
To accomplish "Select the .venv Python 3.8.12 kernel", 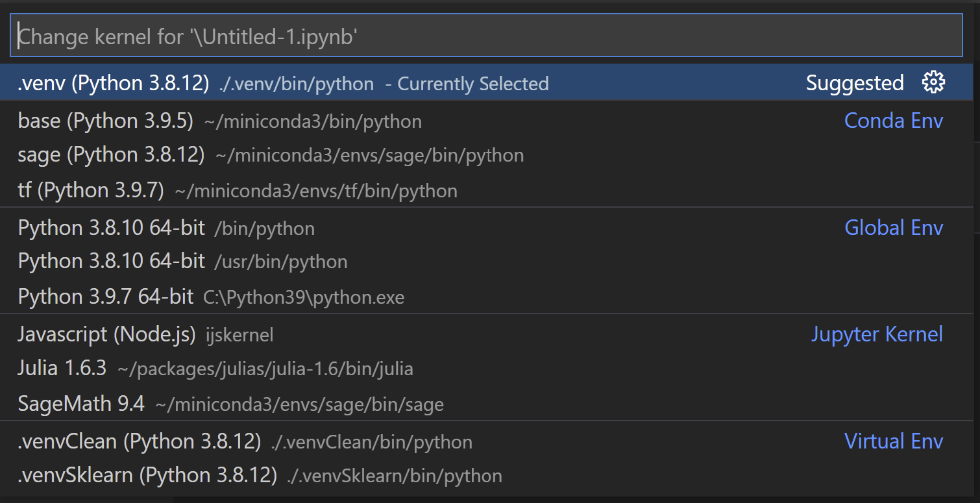I will click(x=114, y=82).
